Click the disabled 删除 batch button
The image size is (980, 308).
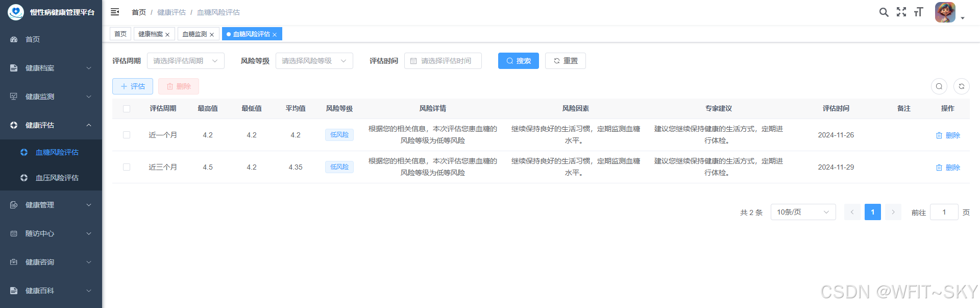point(179,86)
